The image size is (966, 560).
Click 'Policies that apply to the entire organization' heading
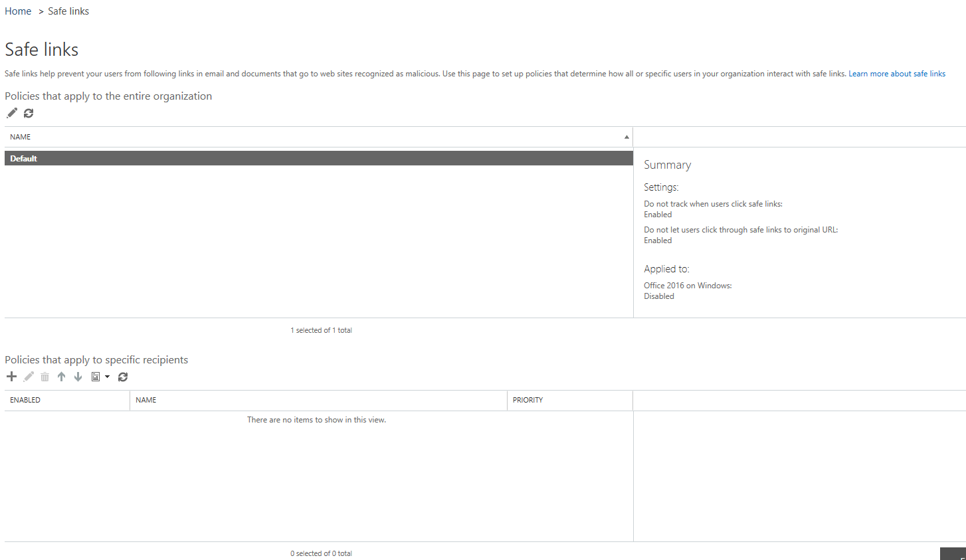click(x=108, y=96)
